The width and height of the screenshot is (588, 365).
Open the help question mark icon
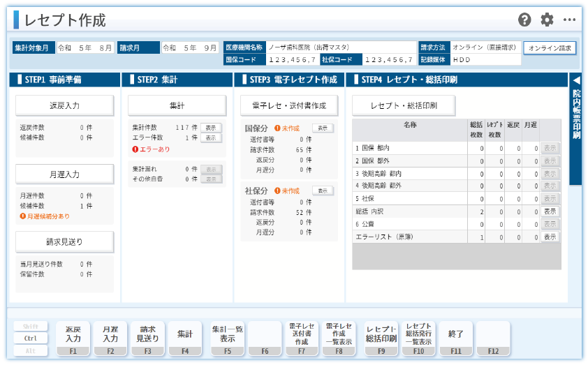(524, 20)
